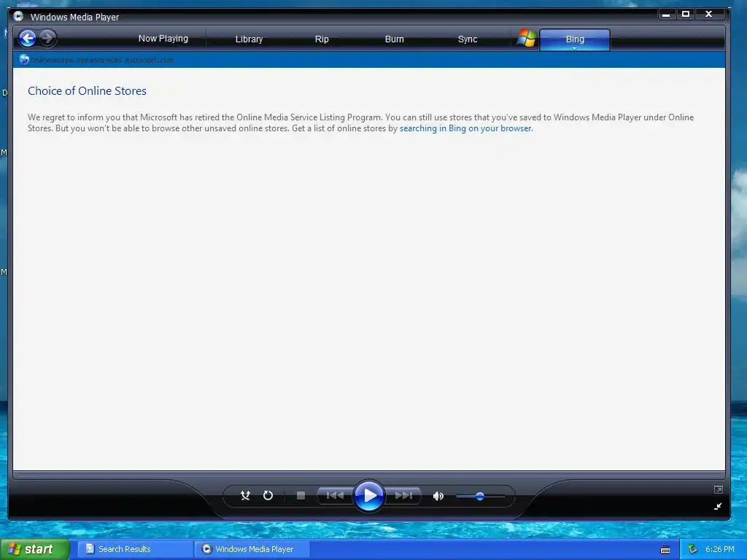Open the Now Playing tab
Image resolution: width=747 pixels, height=560 pixels.
[163, 39]
